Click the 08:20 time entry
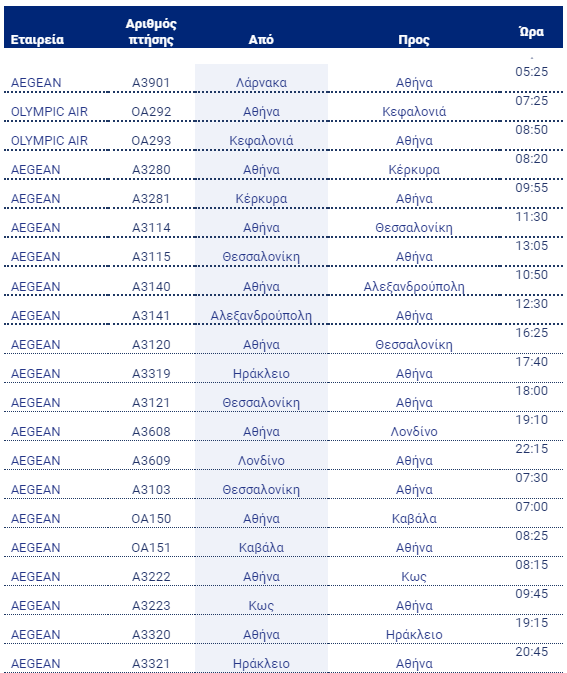This screenshot has width=567, height=673. tap(531, 159)
